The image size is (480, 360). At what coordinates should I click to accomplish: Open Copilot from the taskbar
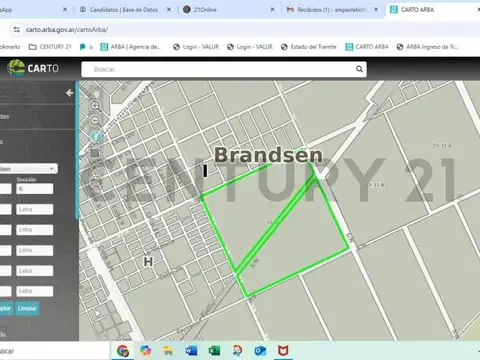point(145,351)
